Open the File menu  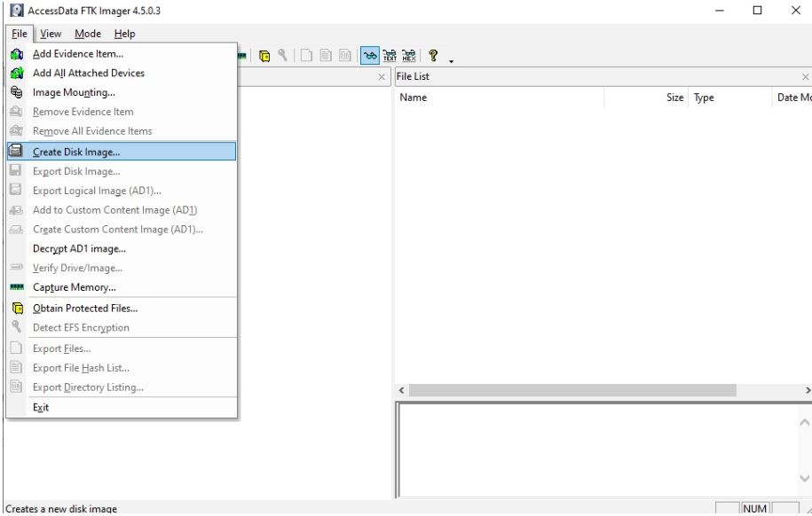tap(20, 34)
